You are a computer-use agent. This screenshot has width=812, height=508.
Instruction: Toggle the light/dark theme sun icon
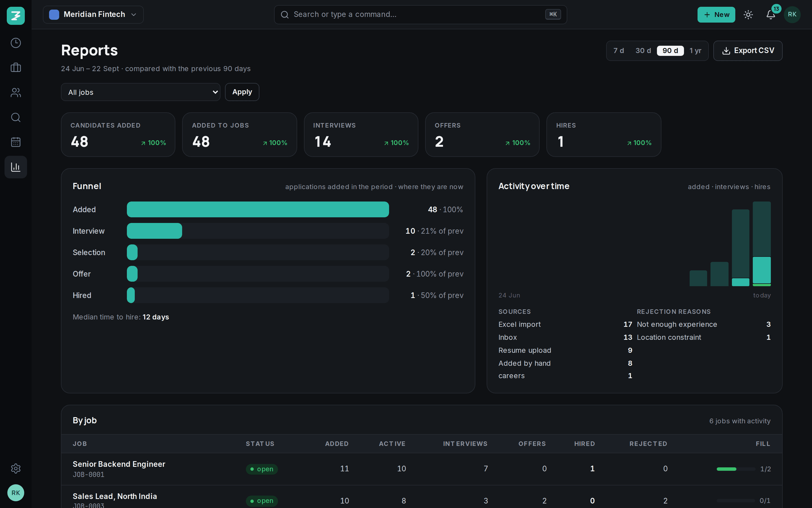(x=748, y=14)
